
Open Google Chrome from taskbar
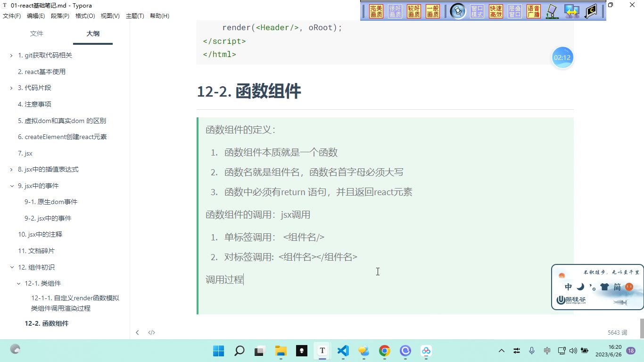point(385,351)
